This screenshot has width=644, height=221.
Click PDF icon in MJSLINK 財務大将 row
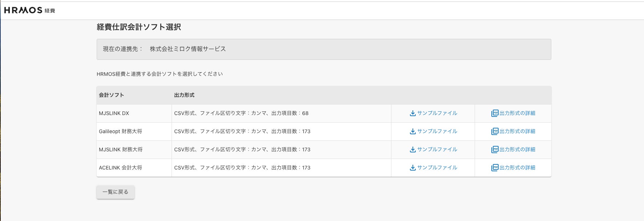[495, 150]
